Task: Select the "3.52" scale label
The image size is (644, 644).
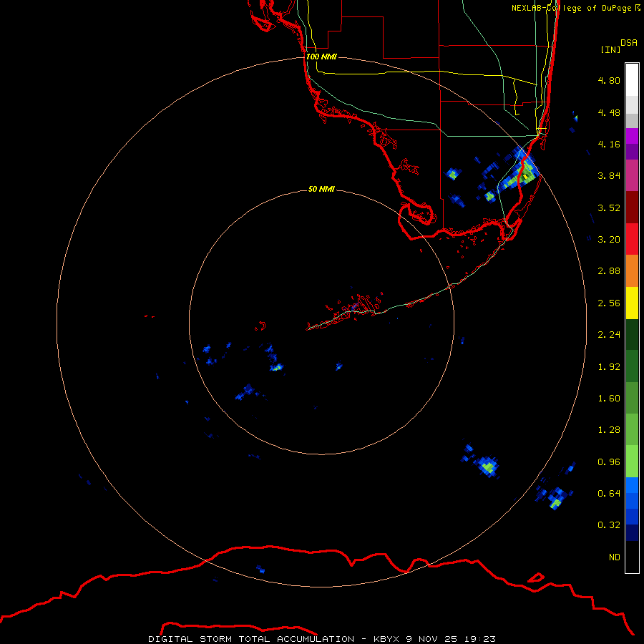Action: [x=609, y=208]
